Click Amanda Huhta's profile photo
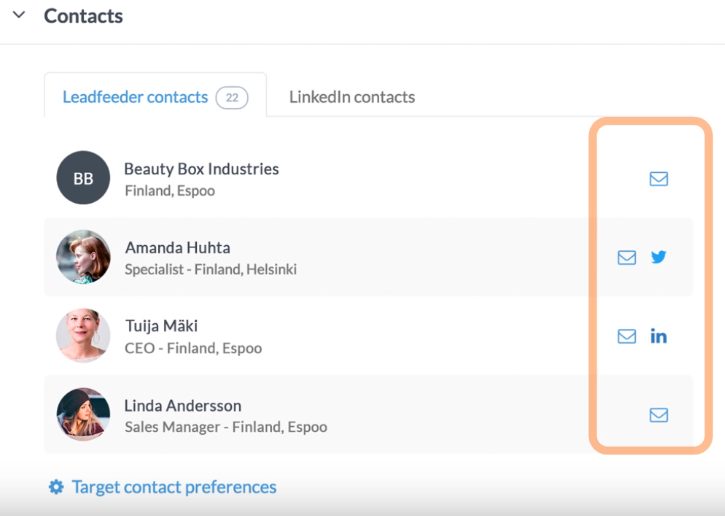This screenshot has height=516, width=725. (x=83, y=257)
